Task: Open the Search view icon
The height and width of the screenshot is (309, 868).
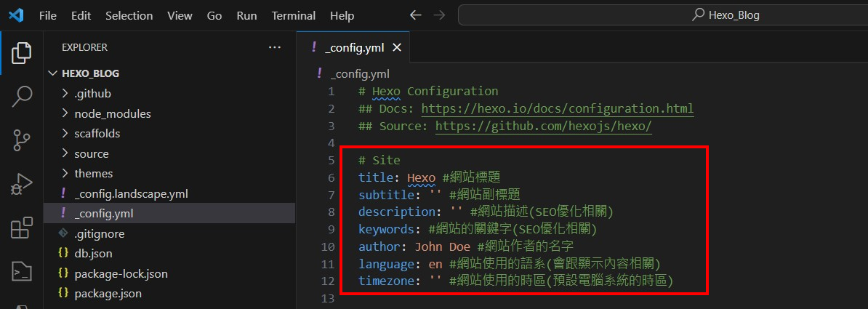Action: click(22, 97)
